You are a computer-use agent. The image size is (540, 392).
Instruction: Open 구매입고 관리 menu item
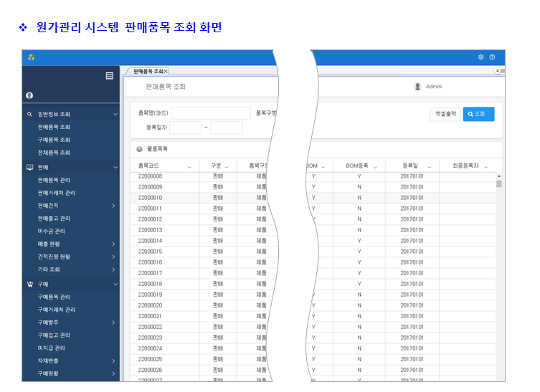coord(54,335)
